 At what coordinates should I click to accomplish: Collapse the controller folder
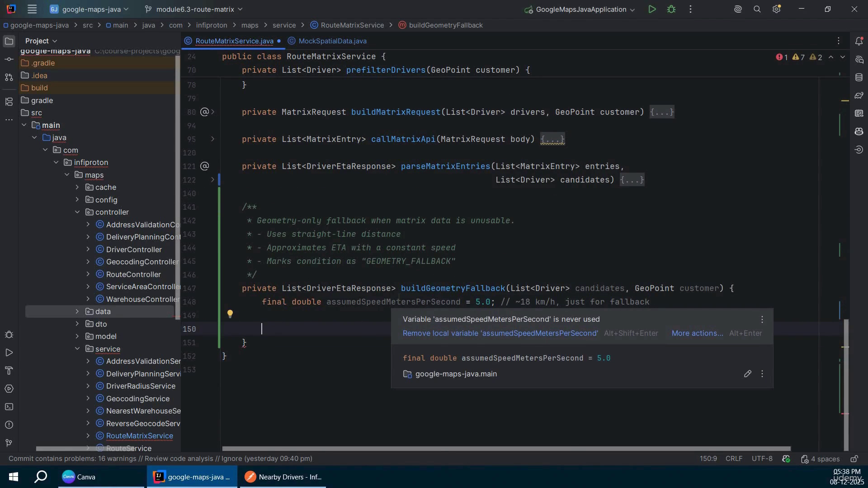point(77,212)
